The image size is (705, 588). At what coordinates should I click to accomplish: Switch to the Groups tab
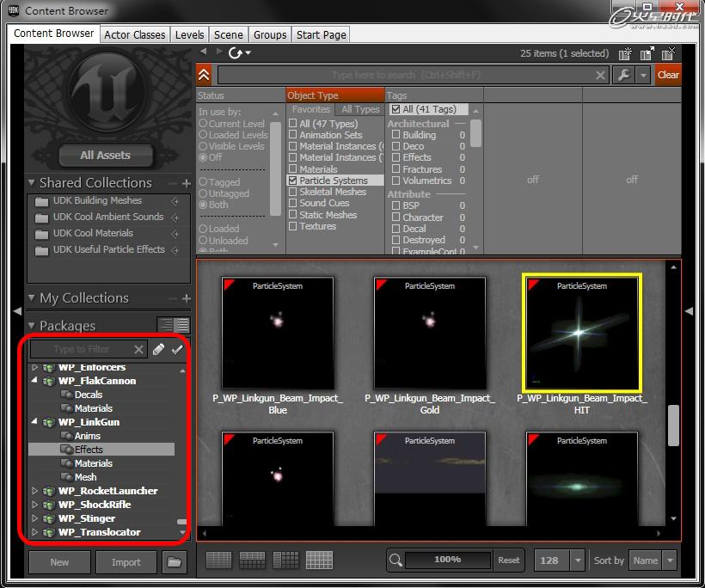point(270,34)
